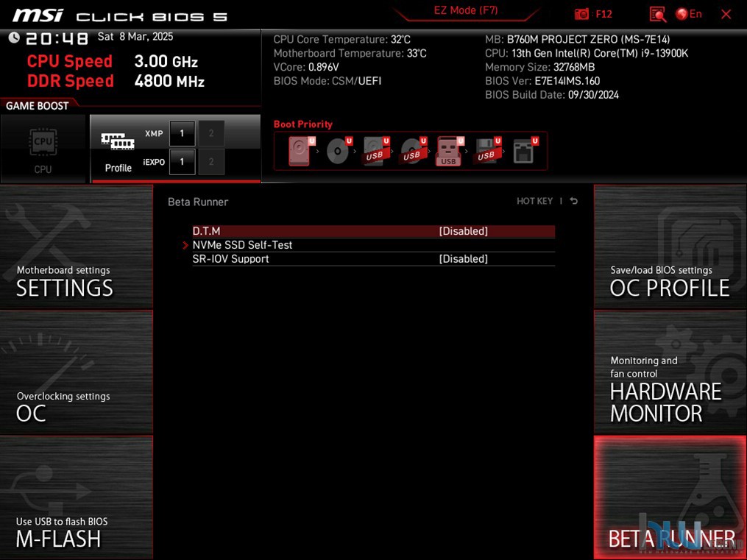747x560 pixels.
Task: Open the SR-IOV Support [Disabled] value dropdown
Action: [x=463, y=259]
